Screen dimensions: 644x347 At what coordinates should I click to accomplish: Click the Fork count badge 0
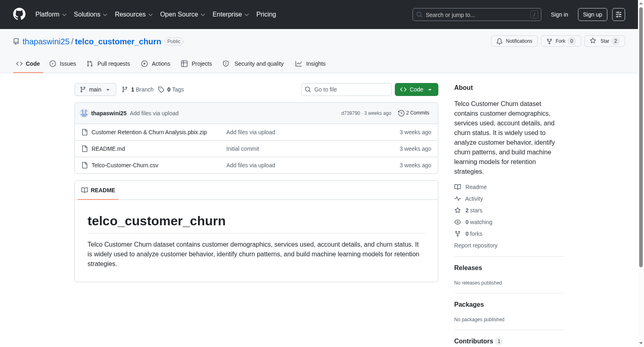click(x=572, y=41)
